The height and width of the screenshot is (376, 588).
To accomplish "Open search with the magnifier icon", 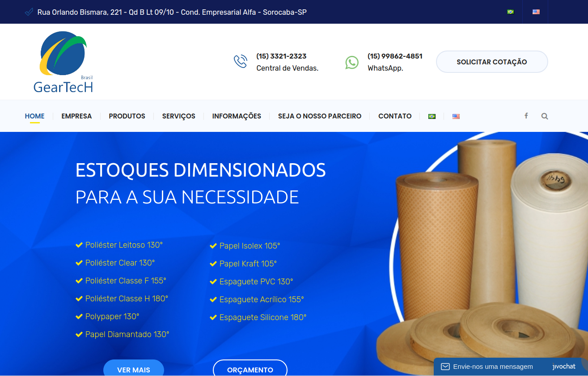I will (x=544, y=116).
